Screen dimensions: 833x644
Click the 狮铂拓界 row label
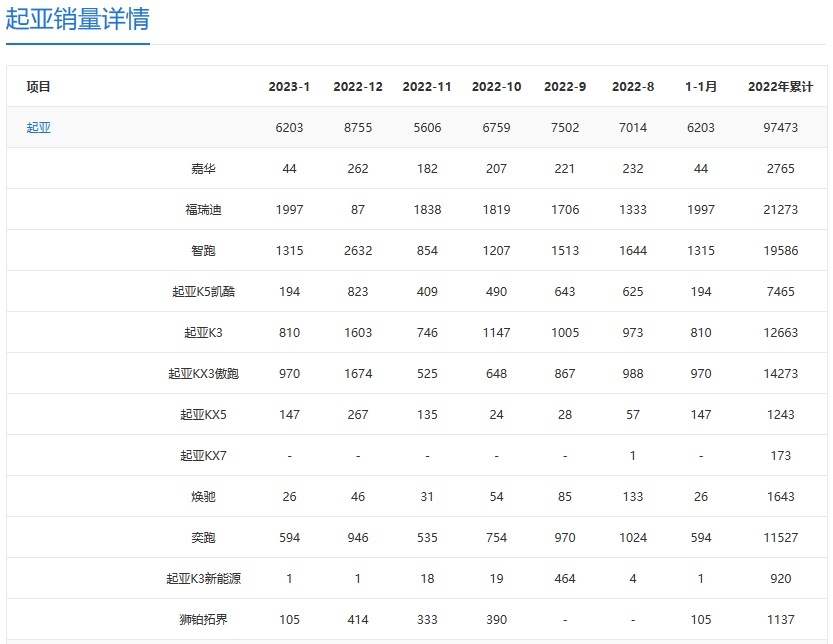pos(203,619)
